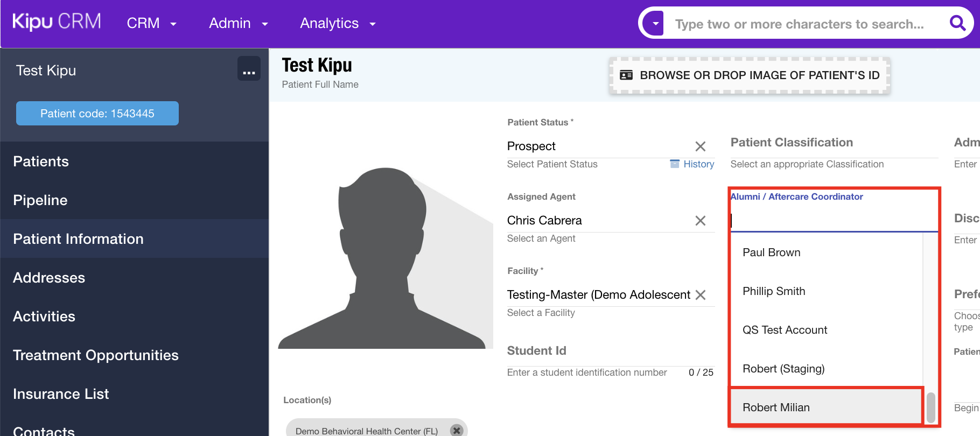Go to Pipeline in sidebar
The height and width of the screenshot is (436, 980).
[x=40, y=200]
